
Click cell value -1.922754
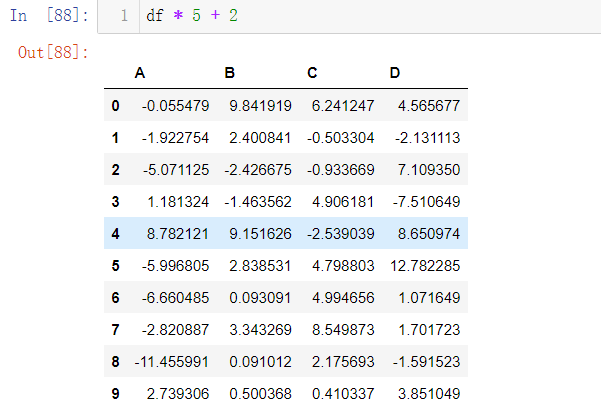(x=176, y=138)
